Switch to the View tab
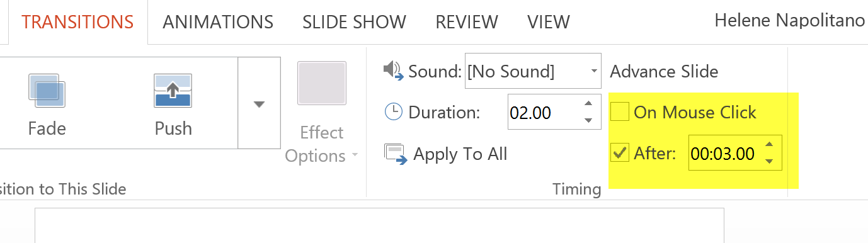Screen dimensions: 868x243 549,22
